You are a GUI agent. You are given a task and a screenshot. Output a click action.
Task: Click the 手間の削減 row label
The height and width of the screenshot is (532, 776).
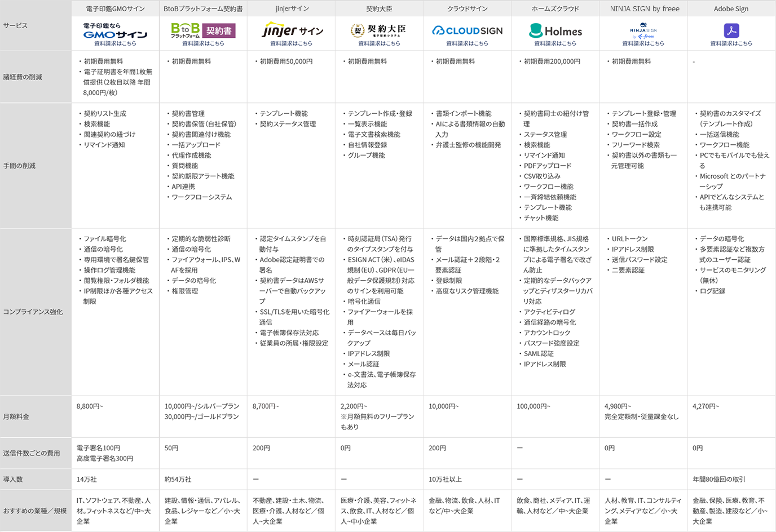tap(19, 166)
